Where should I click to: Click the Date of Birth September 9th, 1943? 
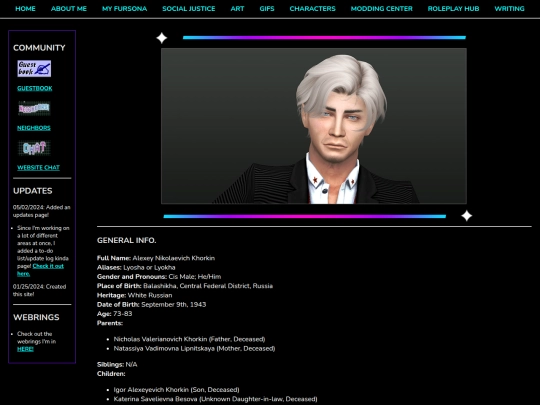point(152,305)
